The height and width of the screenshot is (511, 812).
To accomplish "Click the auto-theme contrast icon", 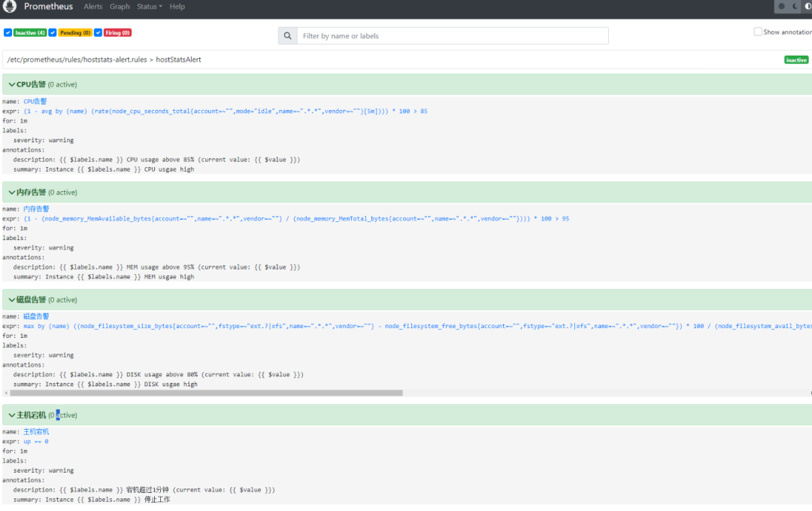I will 807,6.
